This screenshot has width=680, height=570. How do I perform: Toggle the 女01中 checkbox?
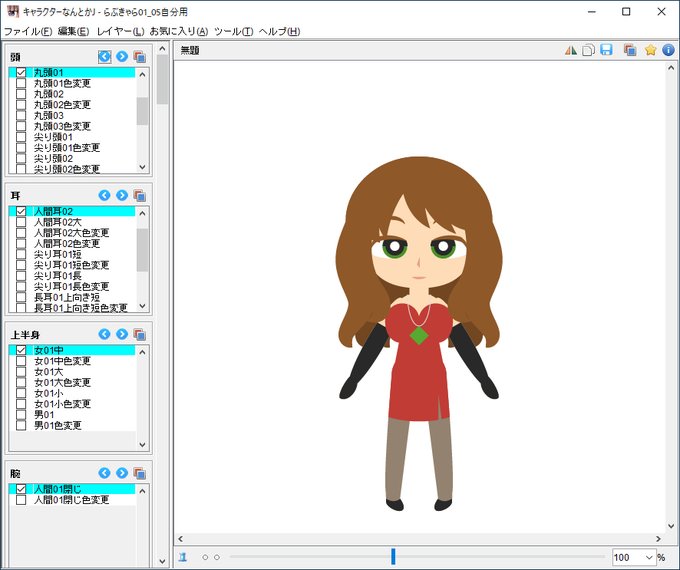tap(21, 350)
